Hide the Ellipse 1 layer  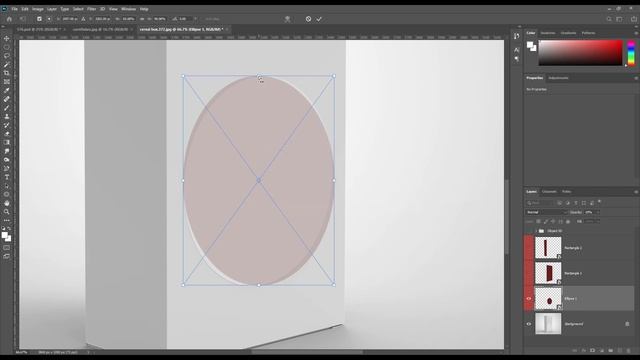coord(529,299)
